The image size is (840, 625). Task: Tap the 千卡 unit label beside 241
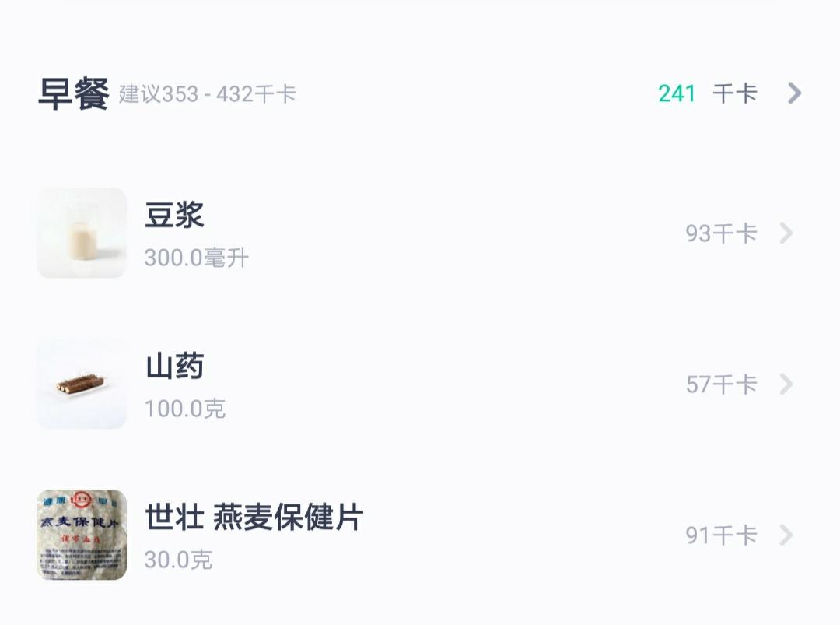(735, 94)
